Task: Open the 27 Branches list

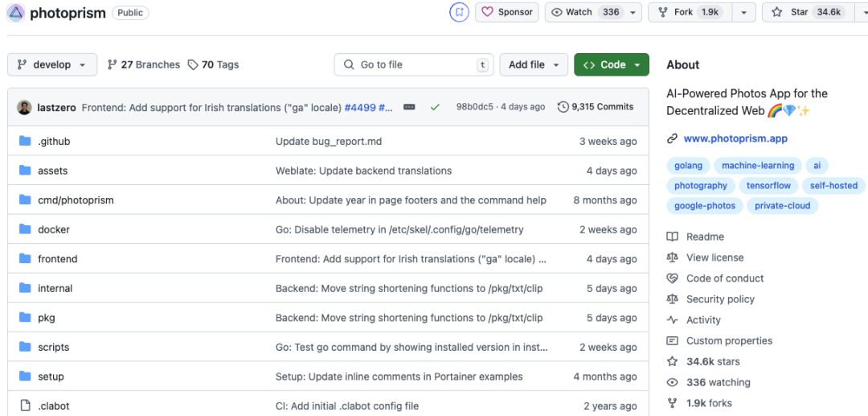Action: coord(144,65)
